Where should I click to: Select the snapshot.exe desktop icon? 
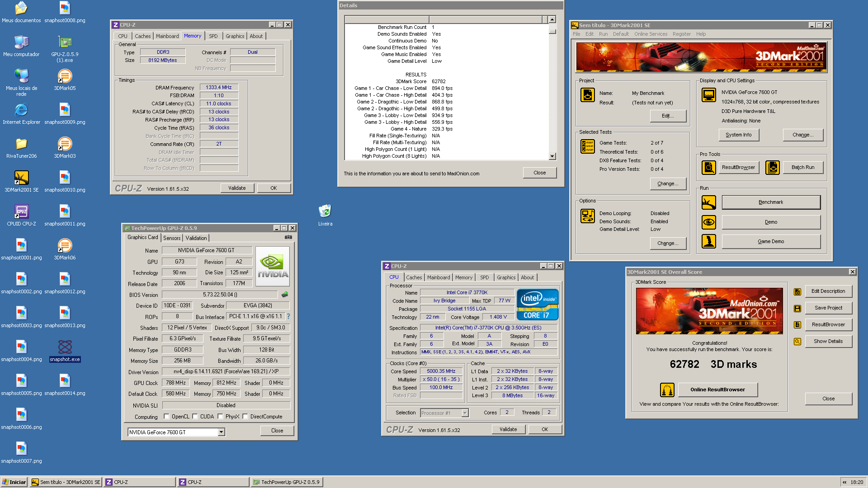click(65, 351)
